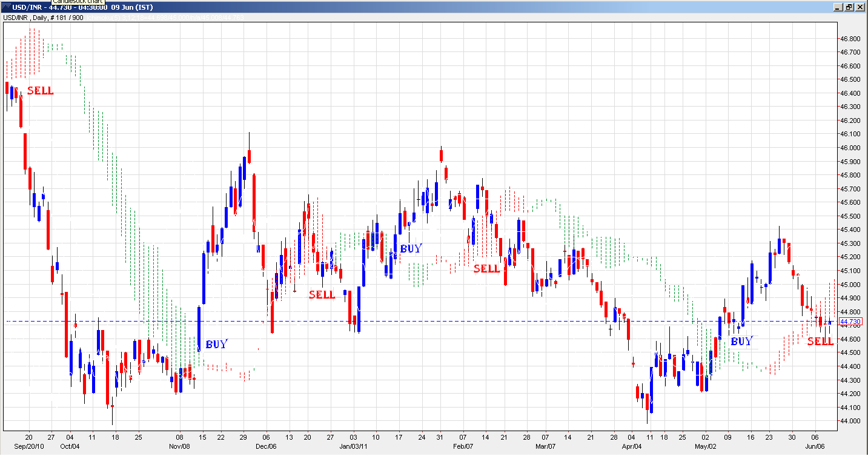Click the 45.900 price axis label
868x456 pixels.
click(850, 162)
